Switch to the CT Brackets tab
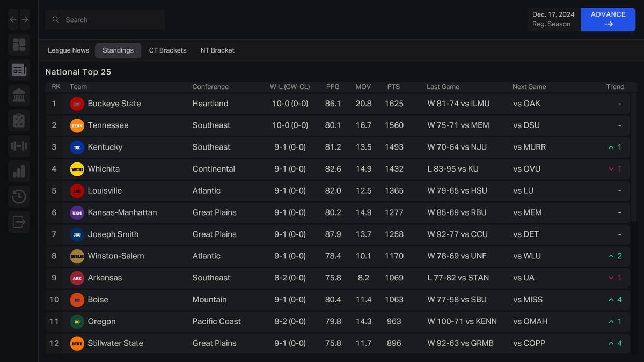 pyautogui.click(x=168, y=50)
